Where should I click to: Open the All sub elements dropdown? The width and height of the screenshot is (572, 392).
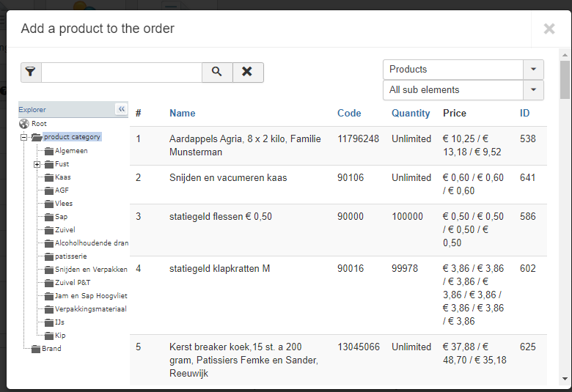tap(533, 90)
